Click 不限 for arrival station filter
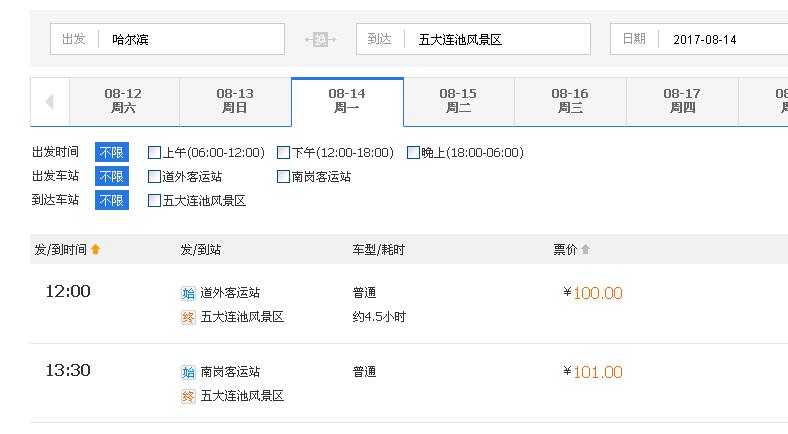 [x=112, y=200]
